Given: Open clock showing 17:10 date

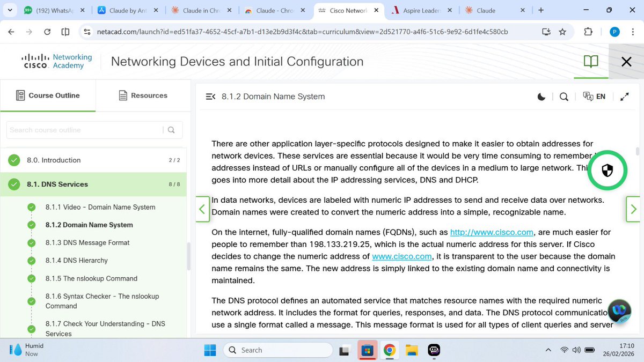Looking at the screenshot, I should coord(619,350).
